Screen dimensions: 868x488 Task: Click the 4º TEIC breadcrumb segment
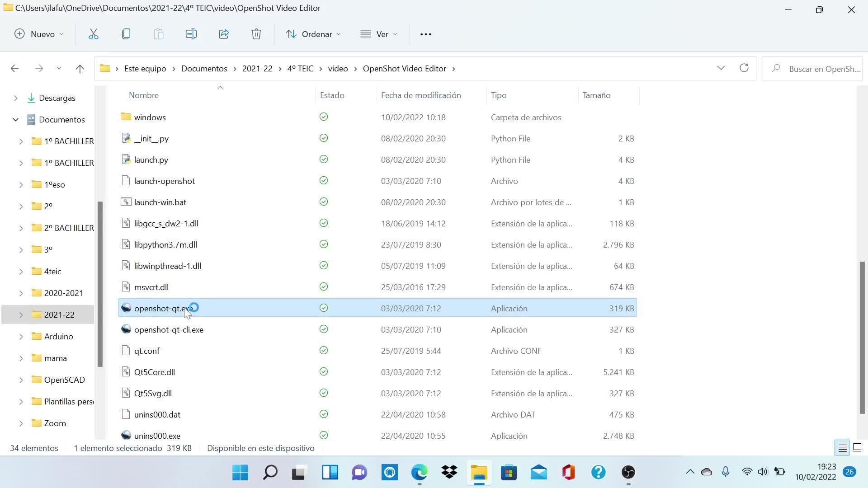point(300,69)
